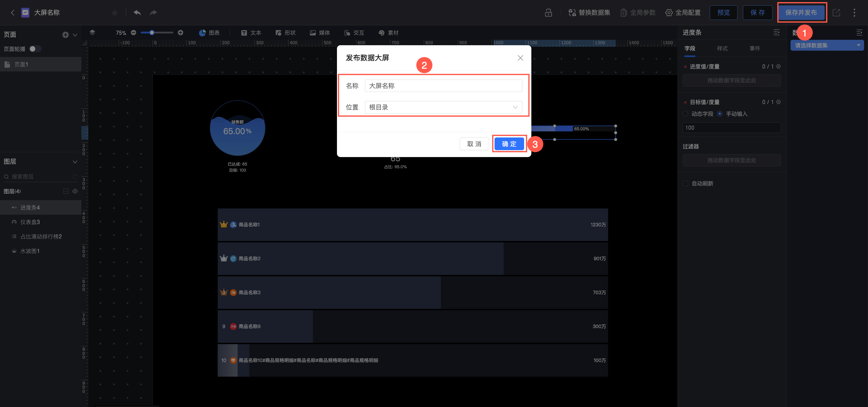This screenshot has height=407, width=868.
Task: Click the zoom slider handle
Action: (152, 33)
